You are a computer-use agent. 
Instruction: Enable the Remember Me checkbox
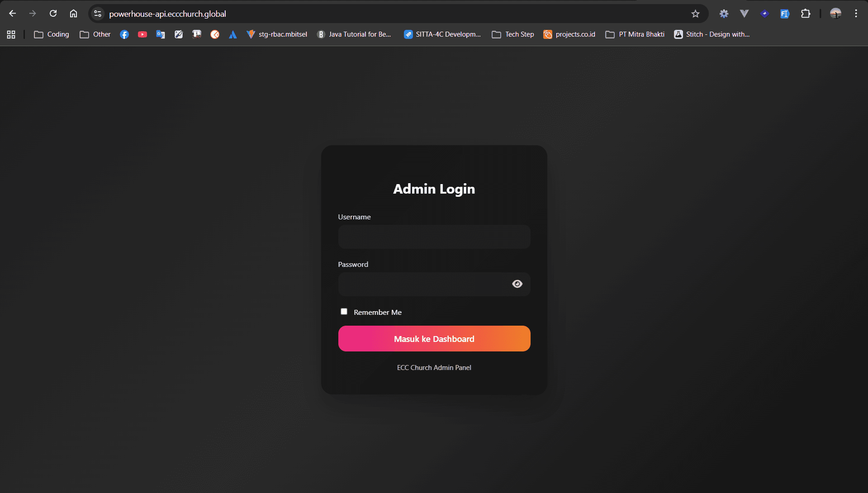[x=344, y=311]
